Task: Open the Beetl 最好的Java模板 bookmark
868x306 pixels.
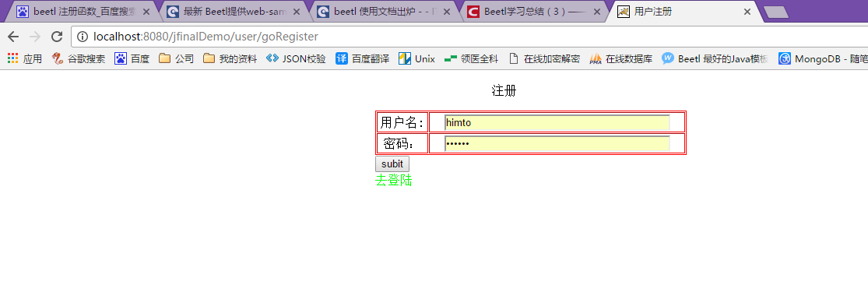Action: (x=715, y=58)
